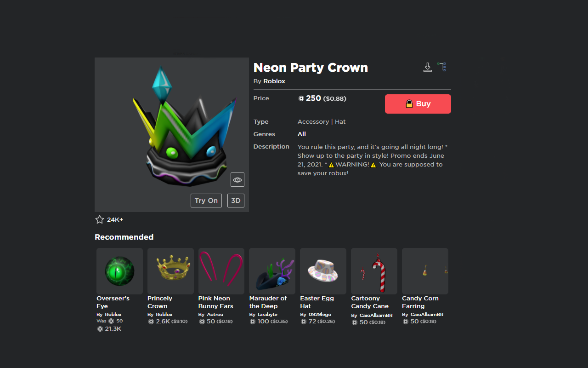The image size is (588, 368).
Task: Click the Recommended section heading
Action: 124,237
